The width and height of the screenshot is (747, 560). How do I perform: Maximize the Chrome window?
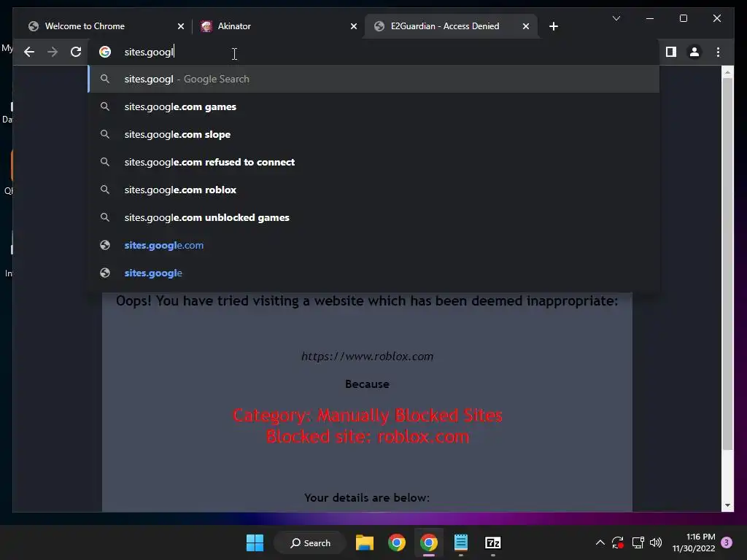click(683, 18)
